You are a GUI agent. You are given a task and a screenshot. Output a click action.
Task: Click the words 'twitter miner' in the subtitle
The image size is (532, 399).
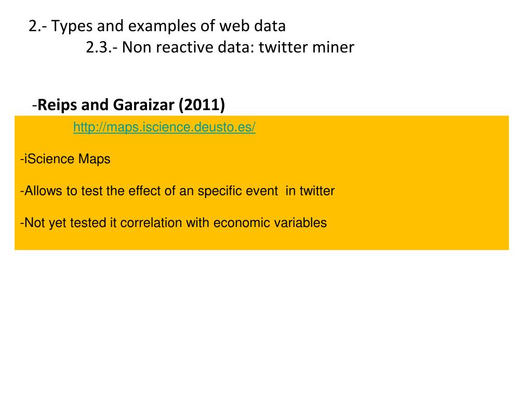pyautogui.click(x=307, y=47)
